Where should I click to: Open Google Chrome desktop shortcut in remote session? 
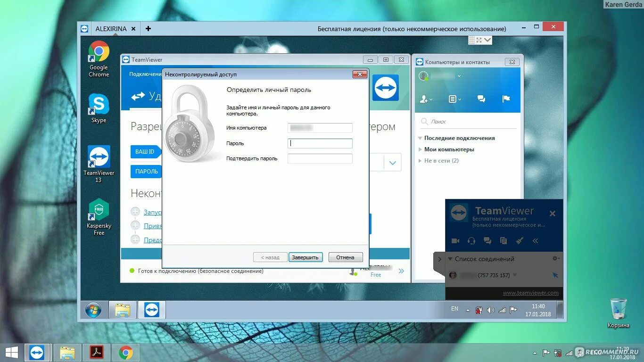coord(99,59)
